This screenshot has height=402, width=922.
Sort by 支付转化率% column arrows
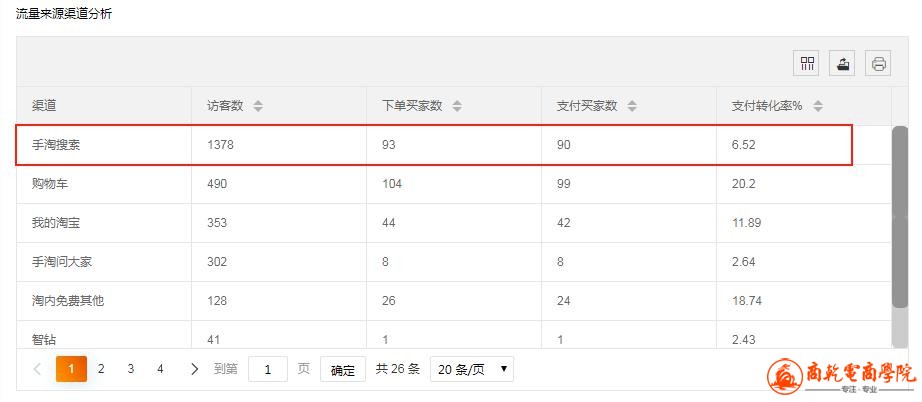coord(817,106)
